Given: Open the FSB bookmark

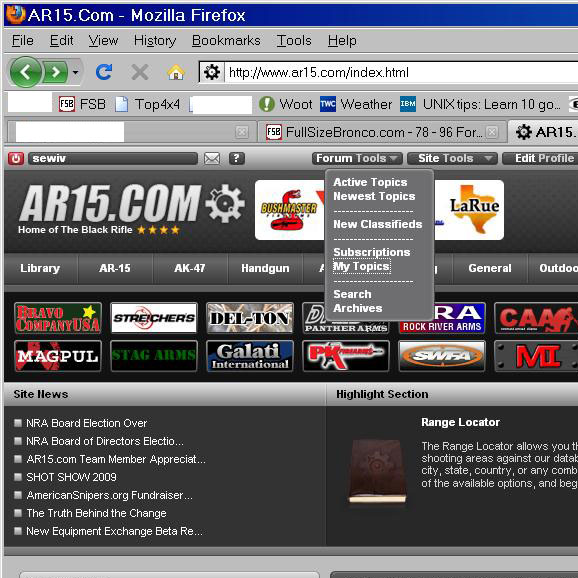Looking at the screenshot, I should click(x=83, y=104).
